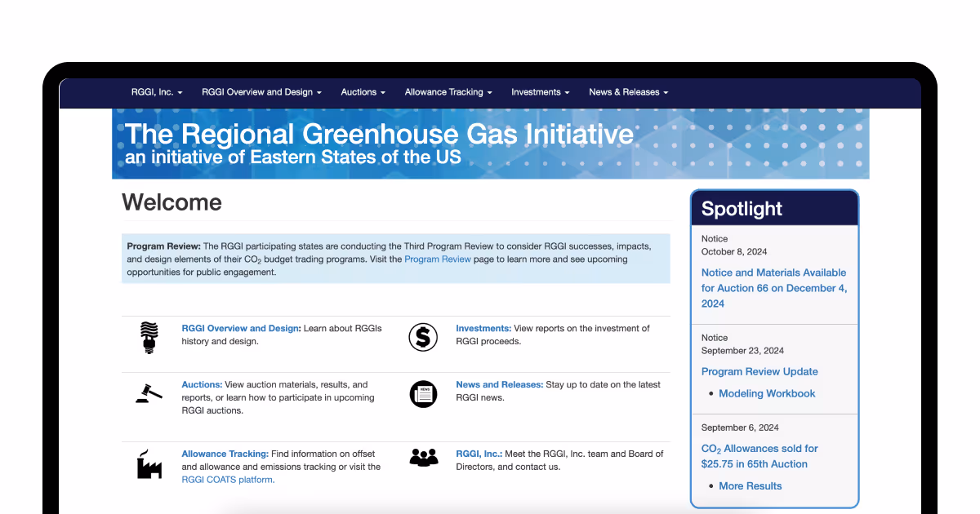Open the RGGI, Inc. section link

pos(479,454)
